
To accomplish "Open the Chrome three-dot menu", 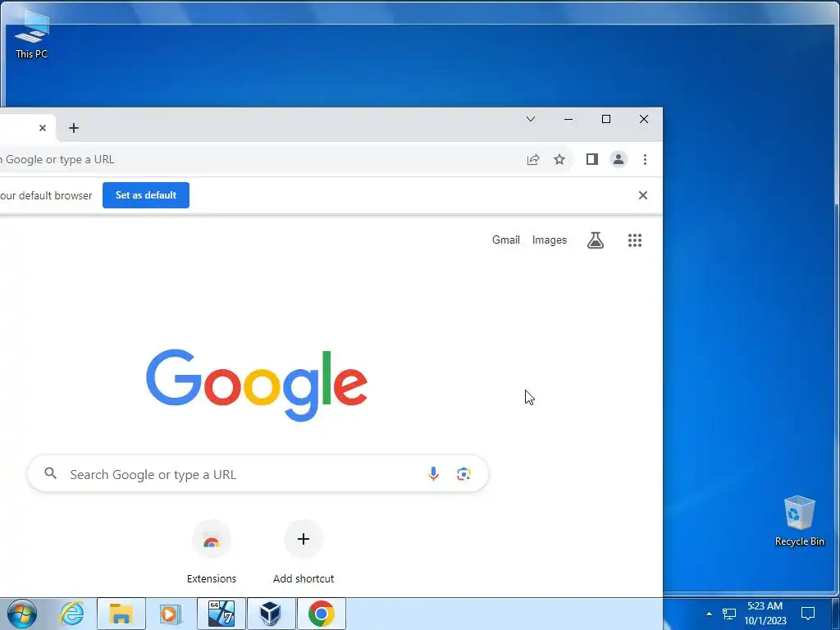I will [x=645, y=160].
